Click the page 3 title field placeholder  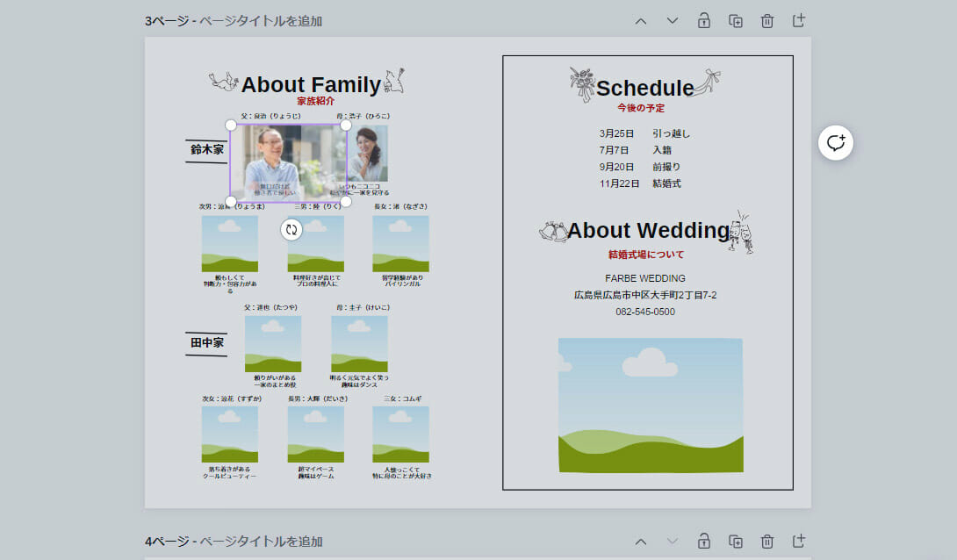point(261,21)
